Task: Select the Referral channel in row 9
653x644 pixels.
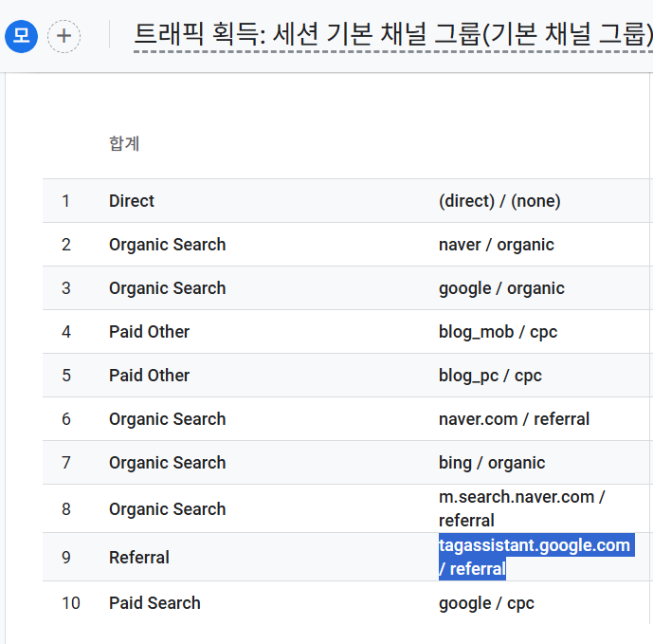Action: (x=139, y=558)
